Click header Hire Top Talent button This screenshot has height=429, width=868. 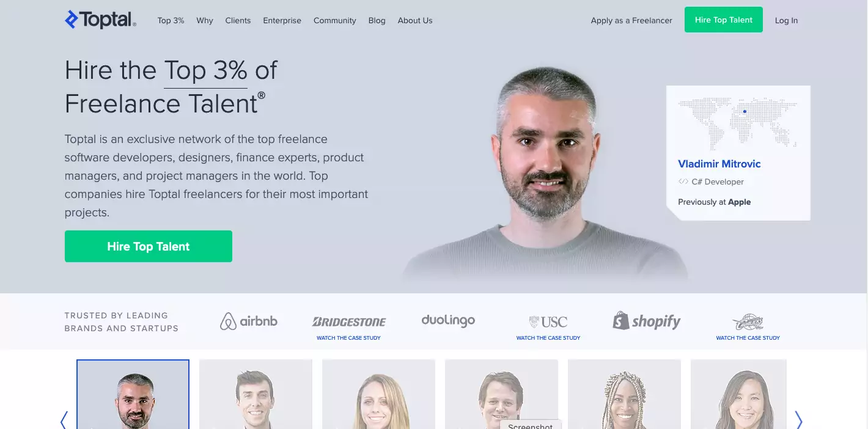pyautogui.click(x=724, y=20)
